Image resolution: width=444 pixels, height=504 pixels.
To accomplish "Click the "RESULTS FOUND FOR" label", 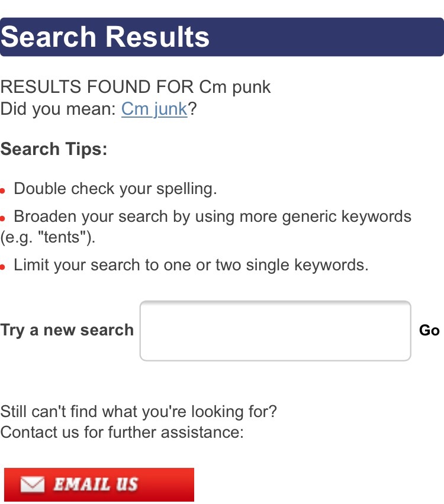I will pos(97,88).
